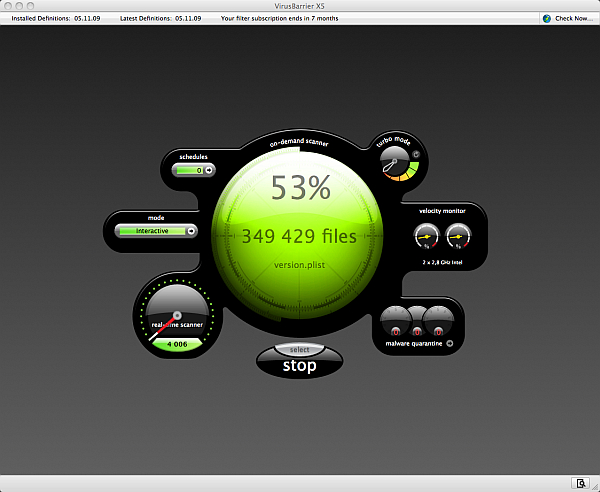Click the select button above stop
The width and height of the screenshot is (600, 492).
coord(300,350)
